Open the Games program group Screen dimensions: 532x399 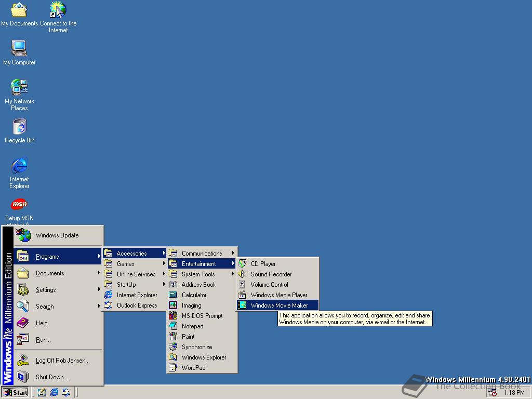coord(135,263)
